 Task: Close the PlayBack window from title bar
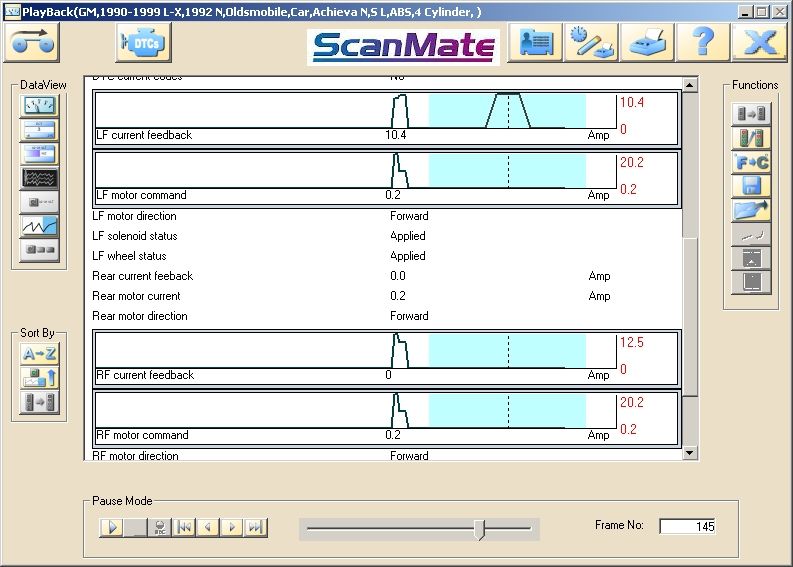click(780, 12)
